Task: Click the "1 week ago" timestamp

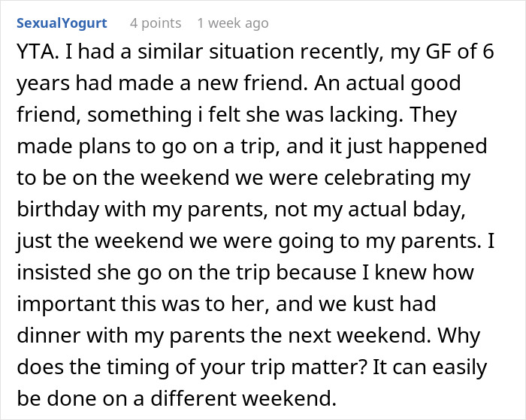Action: pyautogui.click(x=232, y=23)
